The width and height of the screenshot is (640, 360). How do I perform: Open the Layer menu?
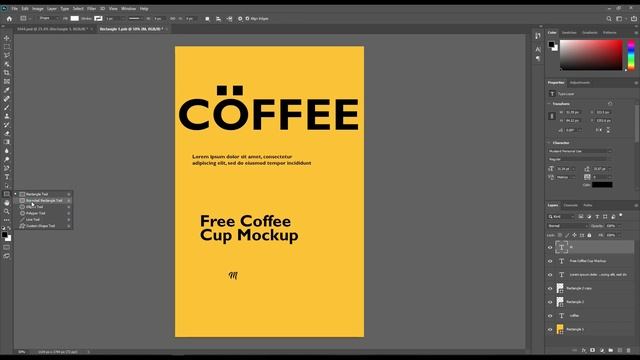click(52, 9)
